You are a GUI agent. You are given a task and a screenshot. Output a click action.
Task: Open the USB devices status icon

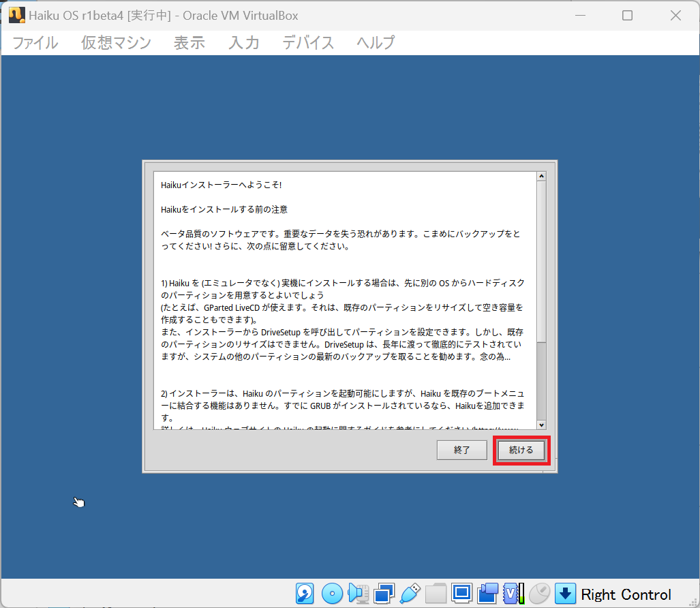tap(410, 594)
